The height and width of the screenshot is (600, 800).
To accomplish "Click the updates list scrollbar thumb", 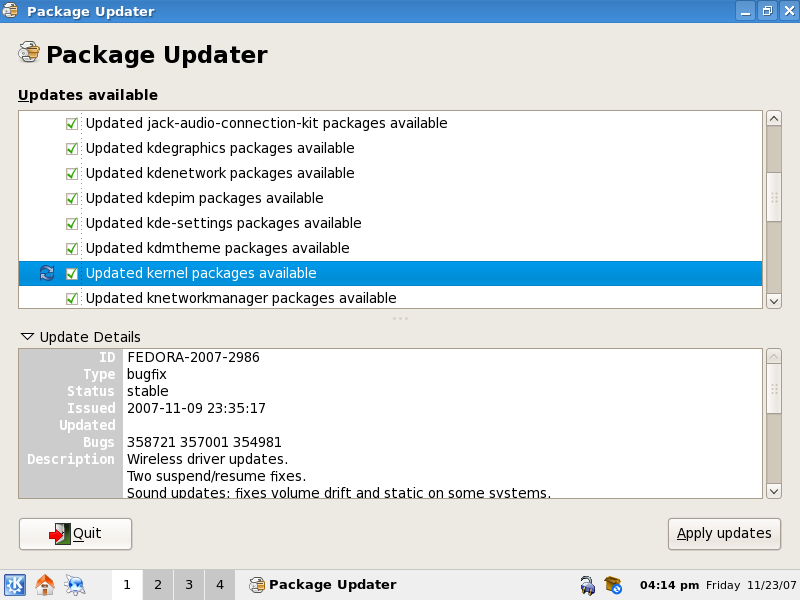I will coord(774,197).
